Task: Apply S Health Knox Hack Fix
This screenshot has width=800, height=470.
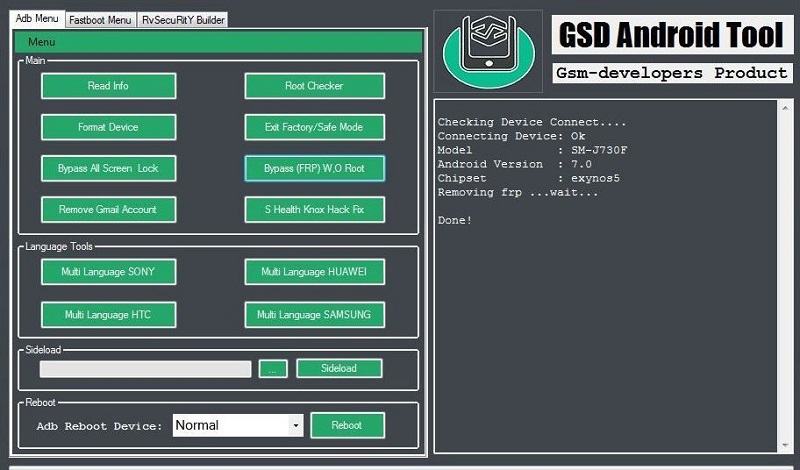Action: [314, 209]
